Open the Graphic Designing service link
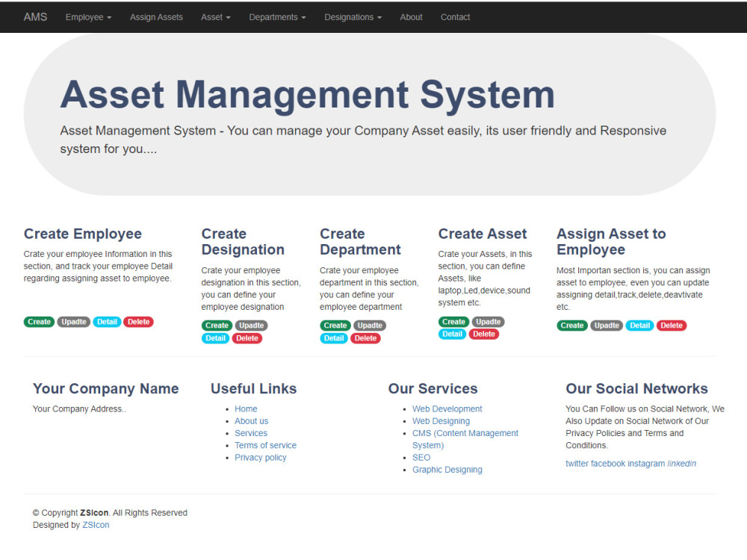Screen dimensions: 747x560 point(447,470)
